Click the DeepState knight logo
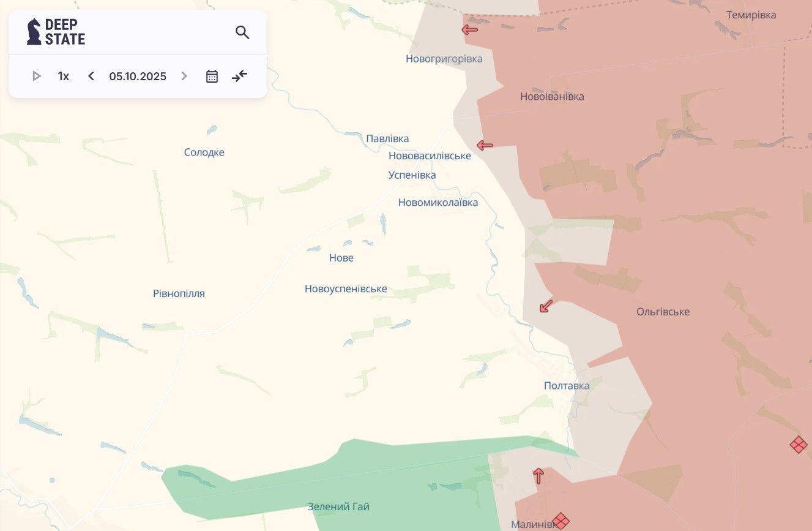This screenshot has width=812, height=531. [34, 32]
